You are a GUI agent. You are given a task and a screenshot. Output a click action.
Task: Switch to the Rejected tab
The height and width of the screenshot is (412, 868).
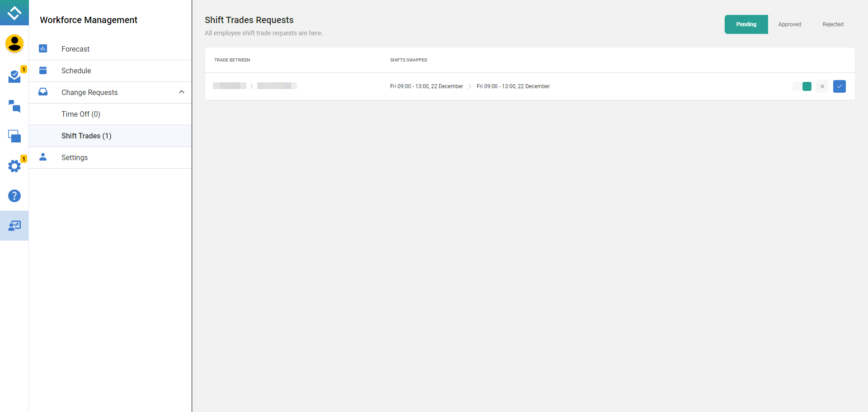tap(833, 24)
